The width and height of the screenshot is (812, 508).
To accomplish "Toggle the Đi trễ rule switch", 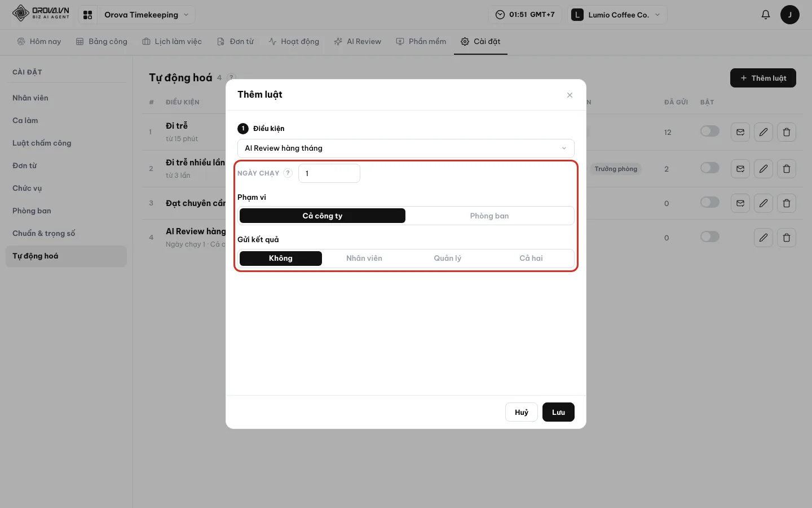I will (x=710, y=131).
